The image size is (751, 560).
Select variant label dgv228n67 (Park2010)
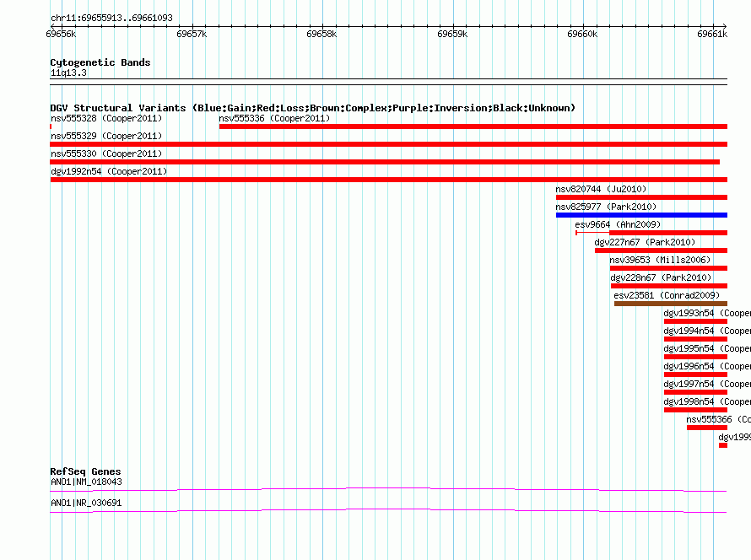661,277
